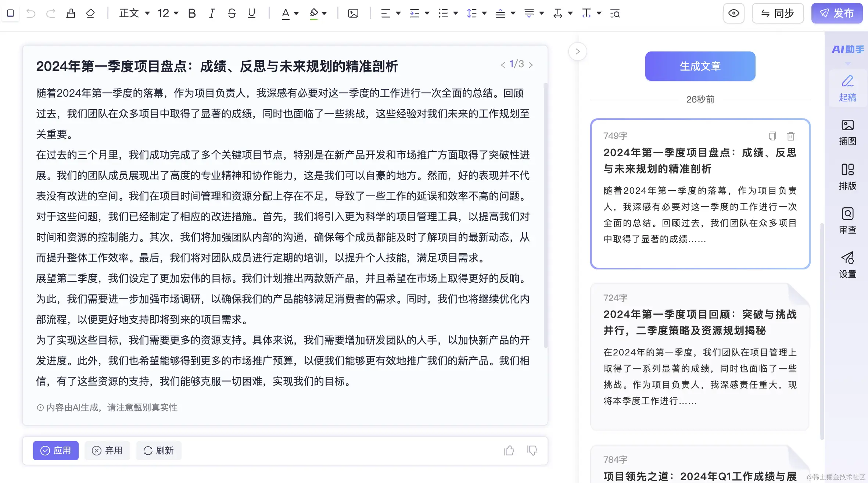Open the 审查 panel in the sidebar
This screenshot has width=868, height=483.
pos(847,221)
